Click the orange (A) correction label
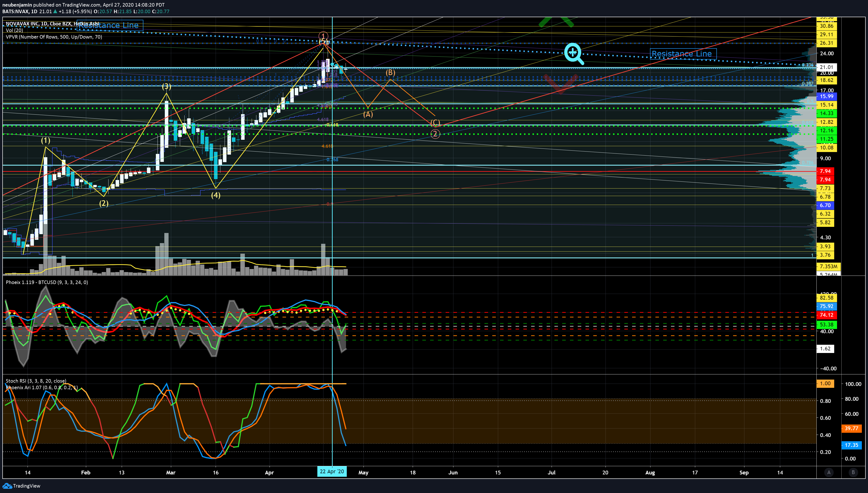 (x=368, y=114)
